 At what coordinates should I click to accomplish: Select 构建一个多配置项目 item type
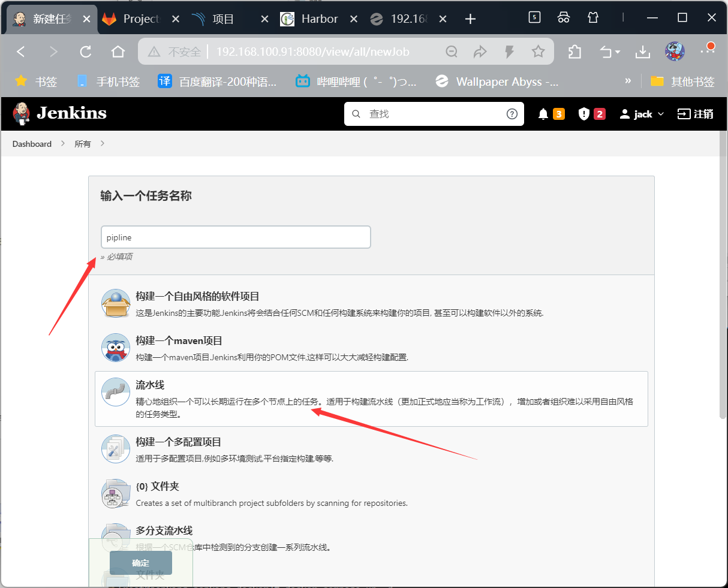(372, 450)
